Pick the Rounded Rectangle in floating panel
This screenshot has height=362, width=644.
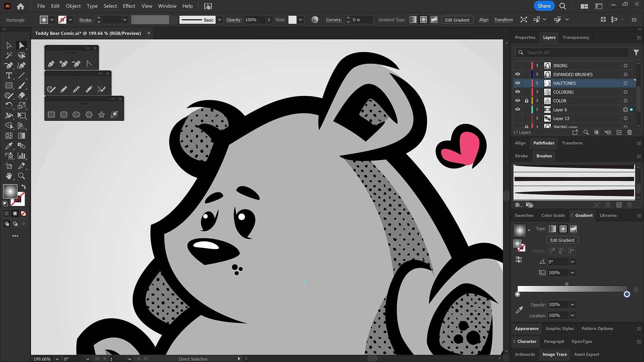coord(64,115)
